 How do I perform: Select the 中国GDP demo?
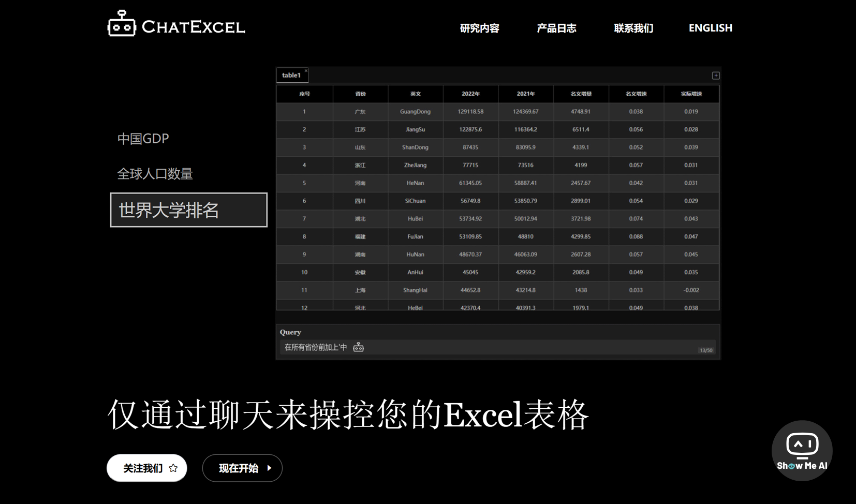[x=143, y=139]
